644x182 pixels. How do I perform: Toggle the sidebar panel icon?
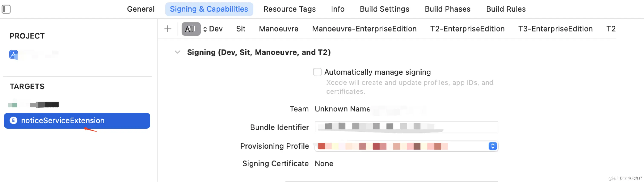pyautogui.click(x=6, y=9)
